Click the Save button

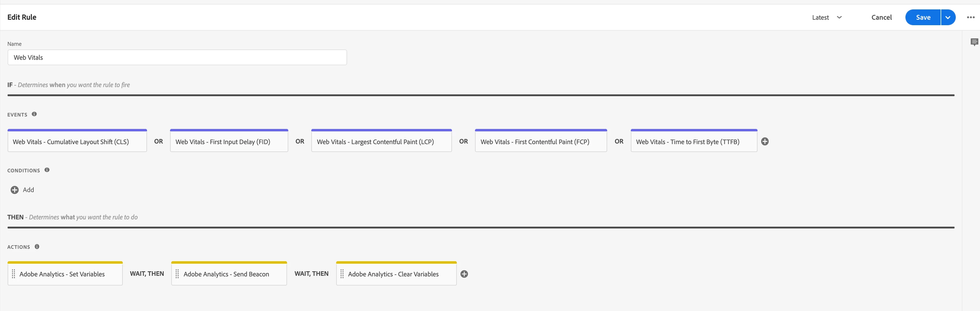(923, 18)
